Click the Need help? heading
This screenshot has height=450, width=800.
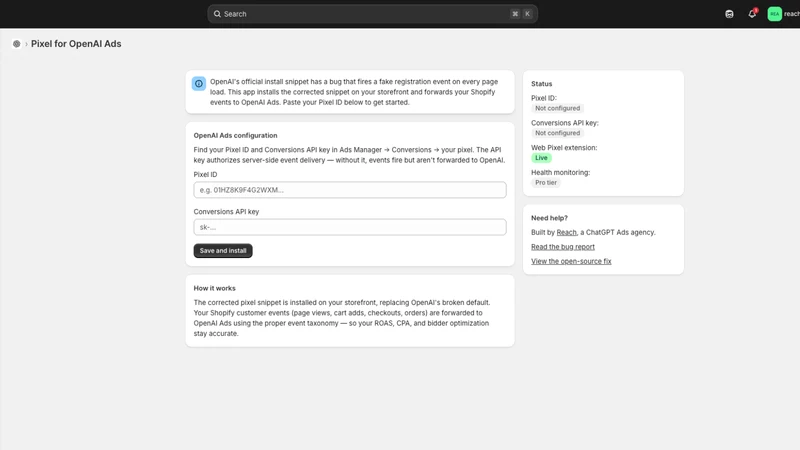click(549, 218)
